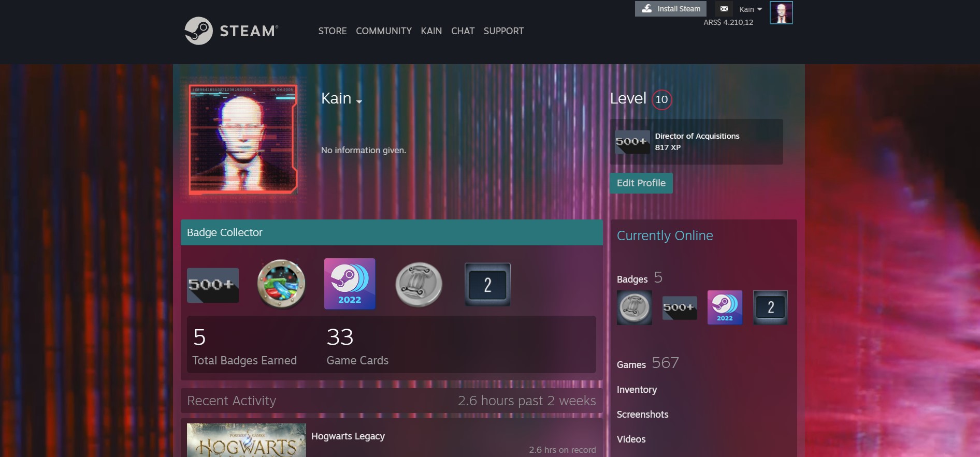Click the '2.6 hours past 2 weeks' text
This screenshot has height=457, width=980.
tap(527, 401)
